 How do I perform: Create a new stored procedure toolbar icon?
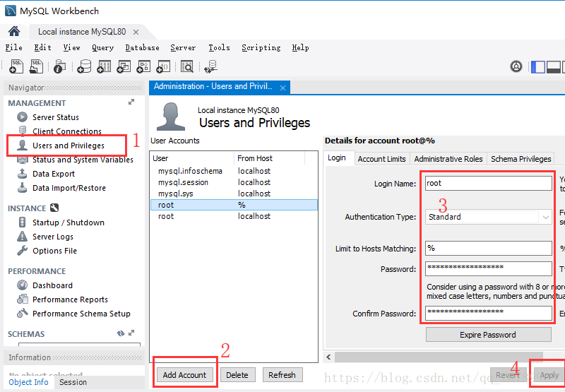point(143,66)
